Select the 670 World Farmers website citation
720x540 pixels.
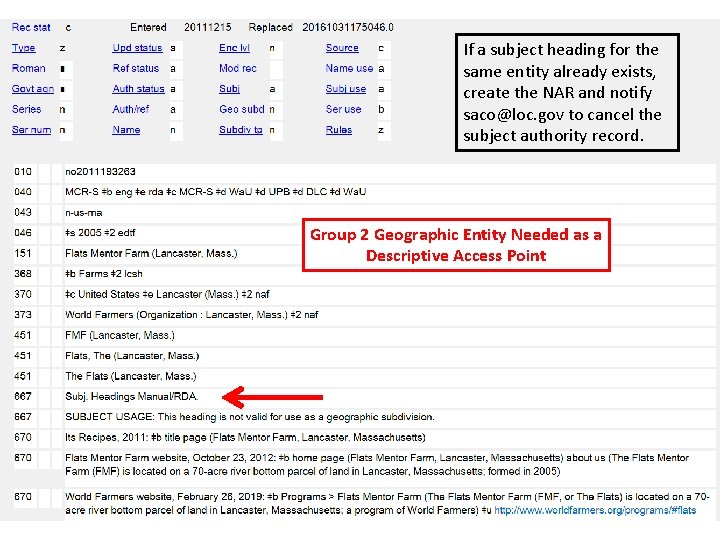[389, 503]
